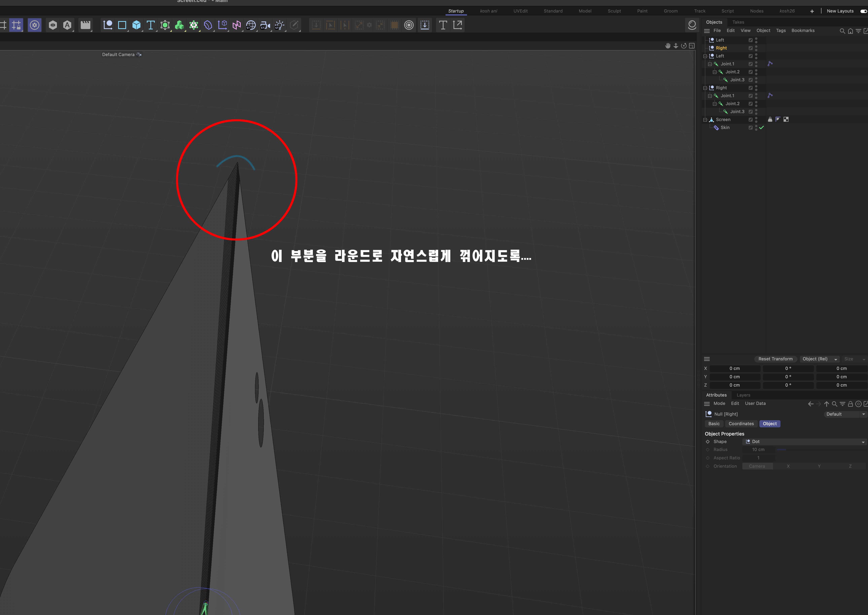Click the Sculpt tab in top menu
The width and height of the screenshot is (868, 615).
click(614, 10)
